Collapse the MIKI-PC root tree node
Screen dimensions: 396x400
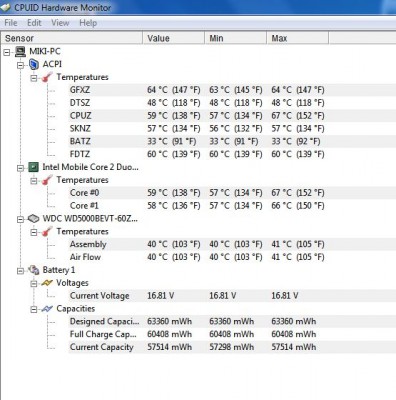point(7,52)
